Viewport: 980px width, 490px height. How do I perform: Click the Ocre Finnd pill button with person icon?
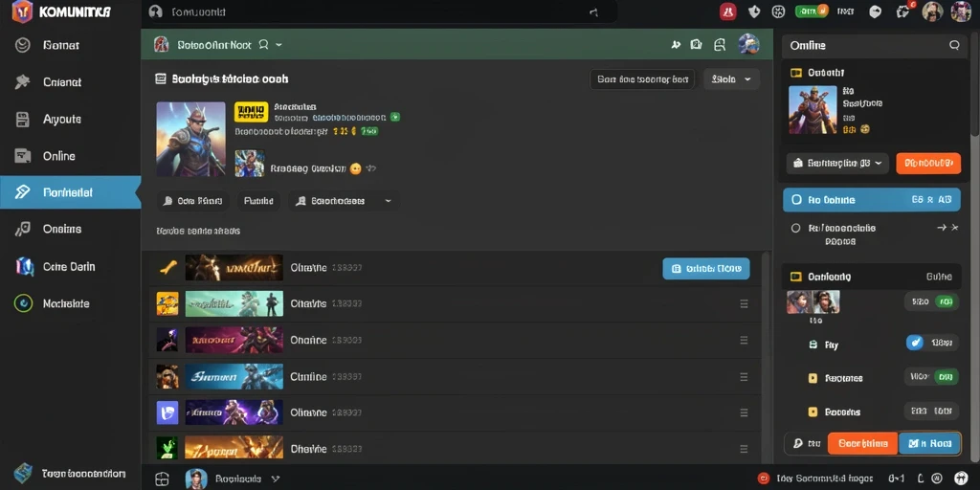[192, 201]
